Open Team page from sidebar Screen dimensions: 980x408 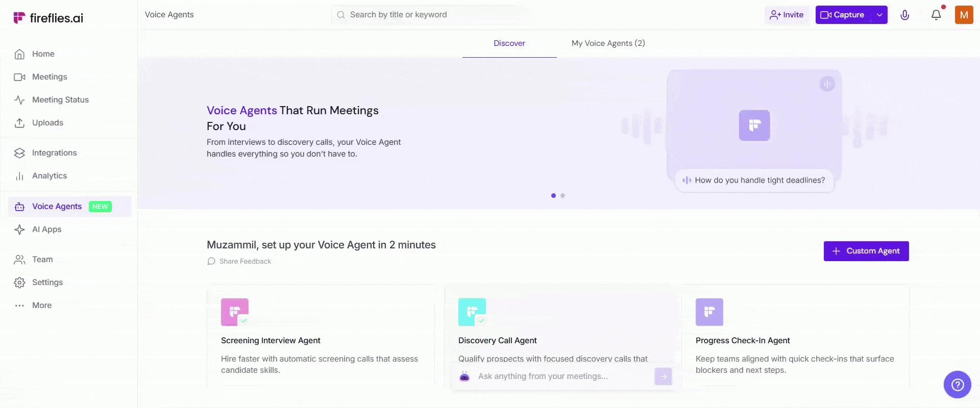(x=42, y=260)
